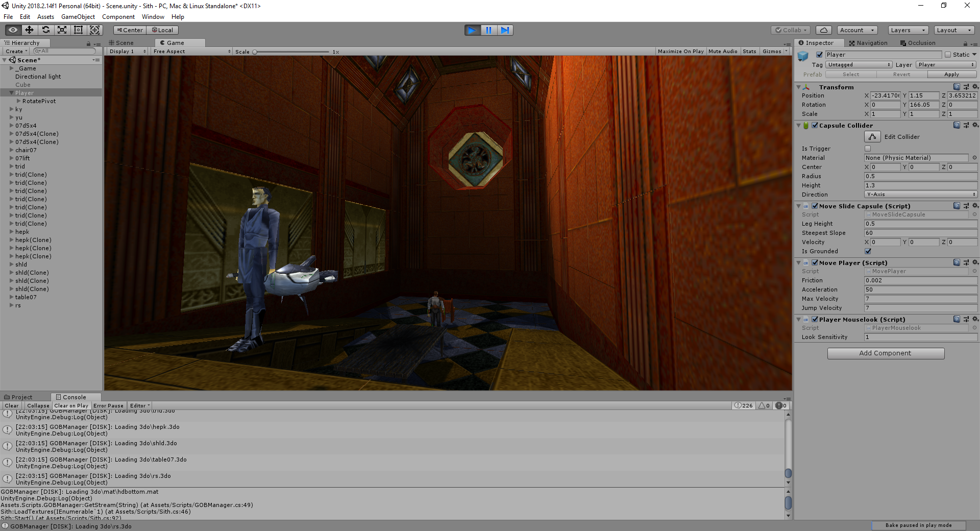Expand the _Game object in Hierarchy
Screen dimensions: 980x531
click(12, 68)
